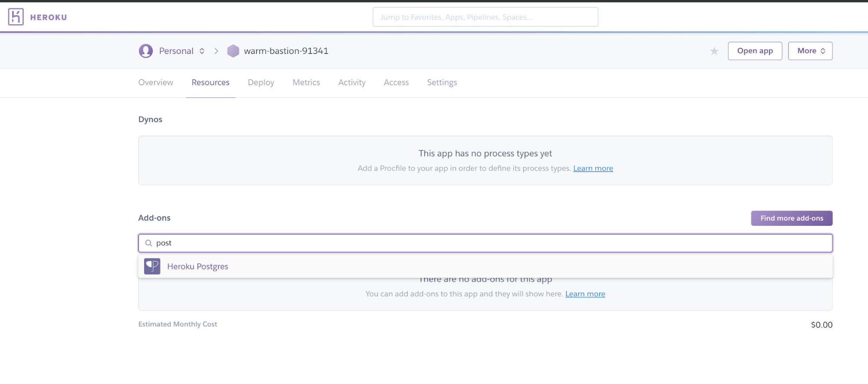Switch to the Overview tab
The image size is (868, 384).
[155, 83]
